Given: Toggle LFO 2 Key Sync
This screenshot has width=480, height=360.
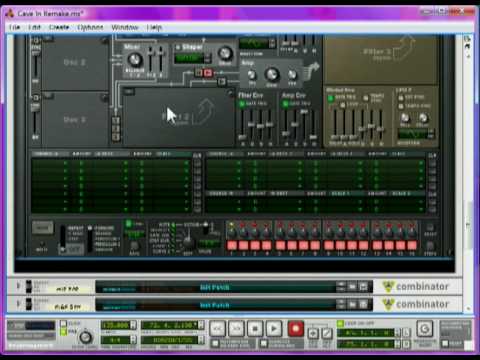Looking at the screenshot, I should [x=401, y=98].
